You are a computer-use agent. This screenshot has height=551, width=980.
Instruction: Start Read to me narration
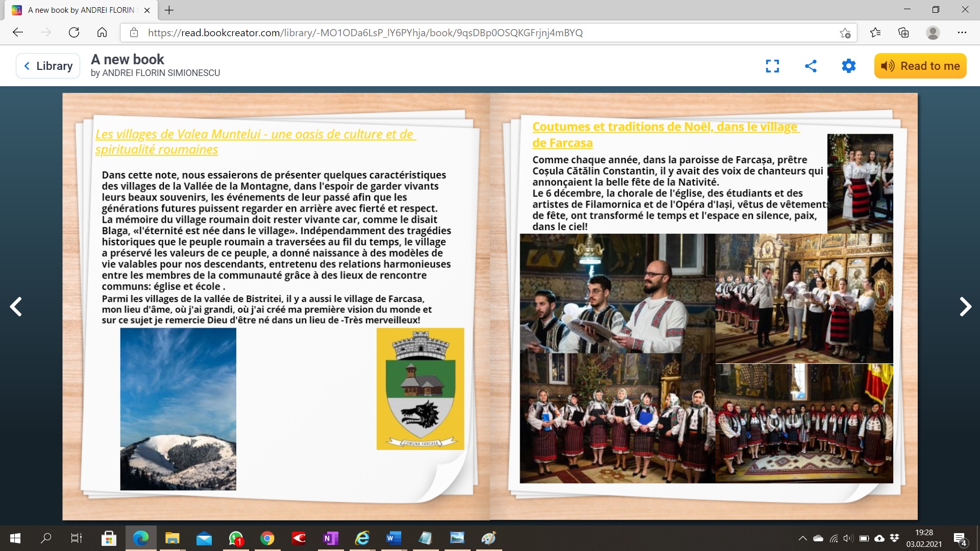click(x=920, y=66)
